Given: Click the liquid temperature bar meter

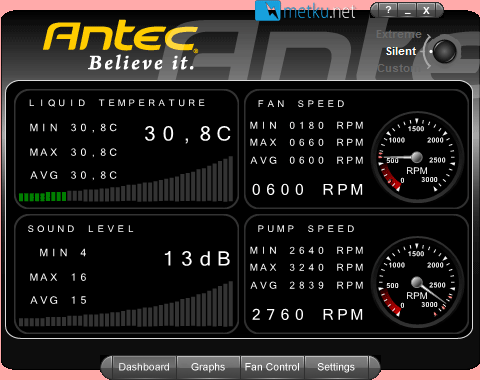Looking at the screenshot, I should 126,179.
